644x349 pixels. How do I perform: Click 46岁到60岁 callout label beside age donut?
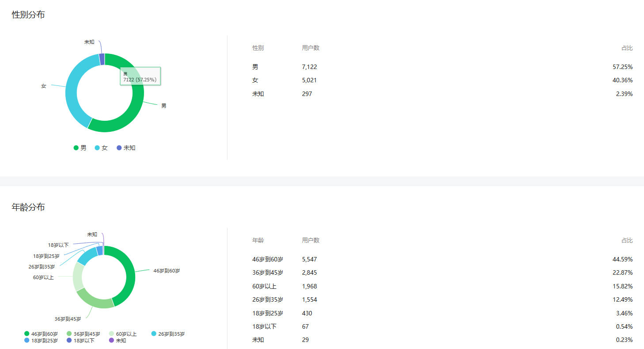[x=167, y=270]
